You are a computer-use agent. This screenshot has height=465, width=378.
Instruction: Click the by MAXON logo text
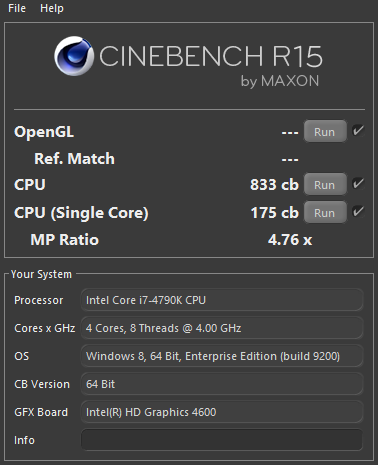[x=280, y=81]
